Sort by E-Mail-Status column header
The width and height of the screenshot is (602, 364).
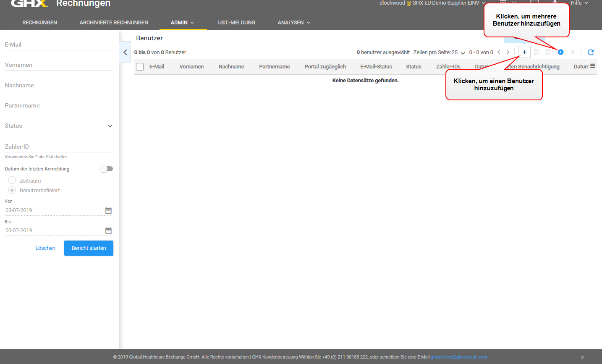pyautogui.click(x=376, y=67)
